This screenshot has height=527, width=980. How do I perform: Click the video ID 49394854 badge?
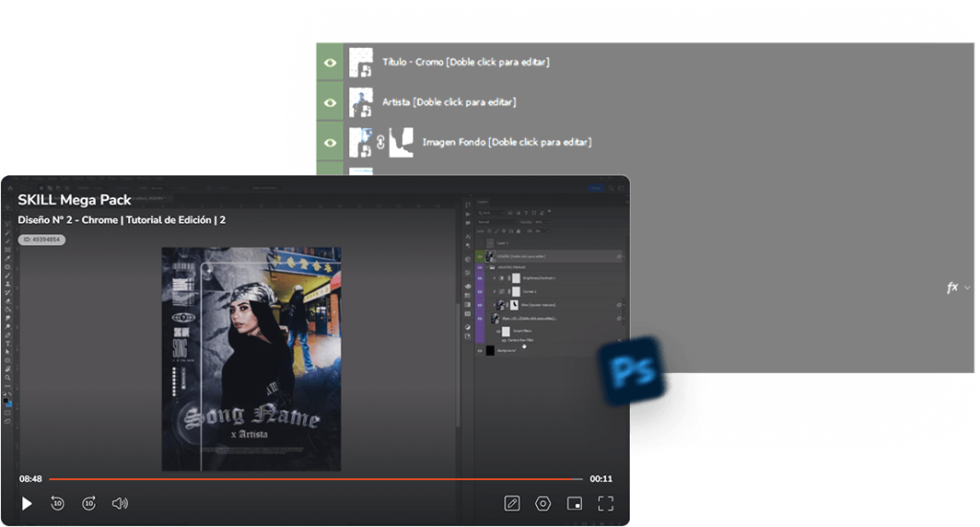pyautogui.click(x=41, y=240)
